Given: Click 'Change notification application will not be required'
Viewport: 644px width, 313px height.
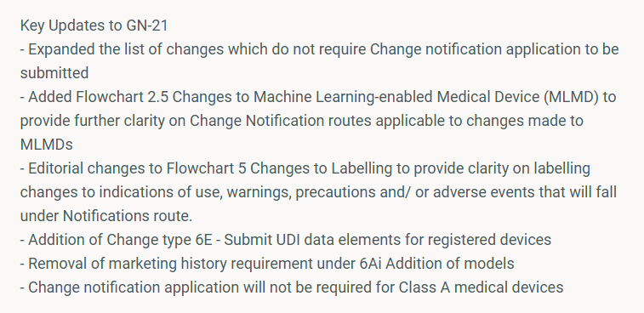Looking at the screenshot, I should [x=199, y=287].
